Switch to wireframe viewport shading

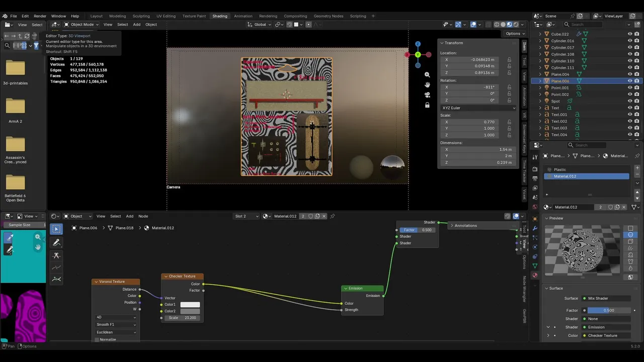497,24
